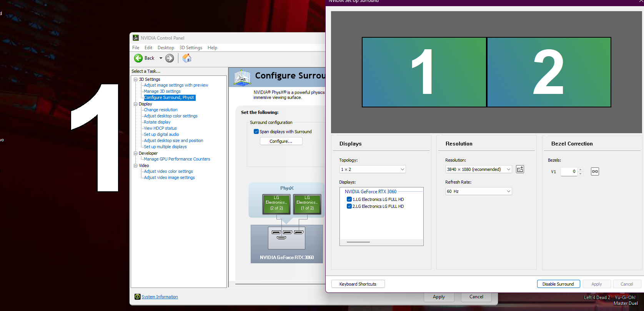Click the Yu-Gi-Oh! Master Duel desktop shortcut label
Screen dimensions: 644x311
[x=626, y=300]
